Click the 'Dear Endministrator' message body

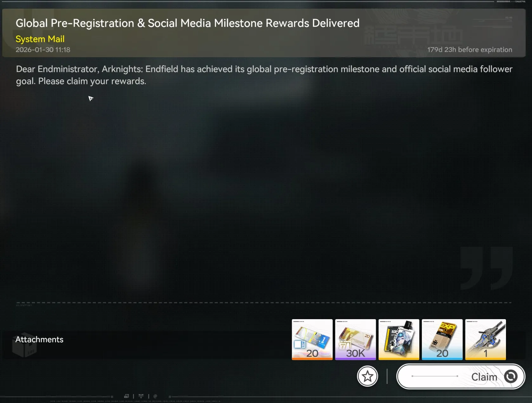264,75
